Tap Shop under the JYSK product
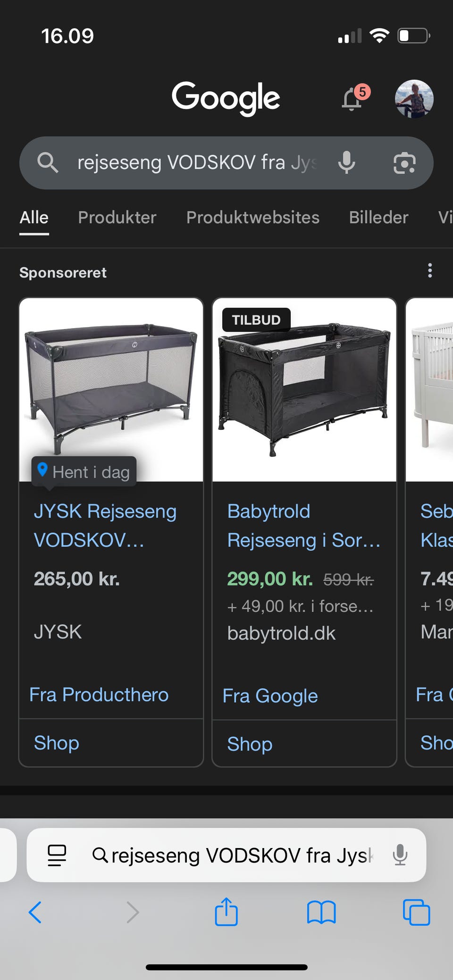 click(56, 743)
